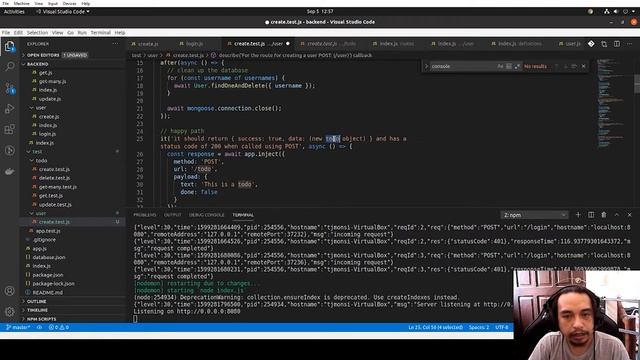The width and height of the screenshot is (640, 360).
Task: Split the terminal panel
Action: click(591, 215)
